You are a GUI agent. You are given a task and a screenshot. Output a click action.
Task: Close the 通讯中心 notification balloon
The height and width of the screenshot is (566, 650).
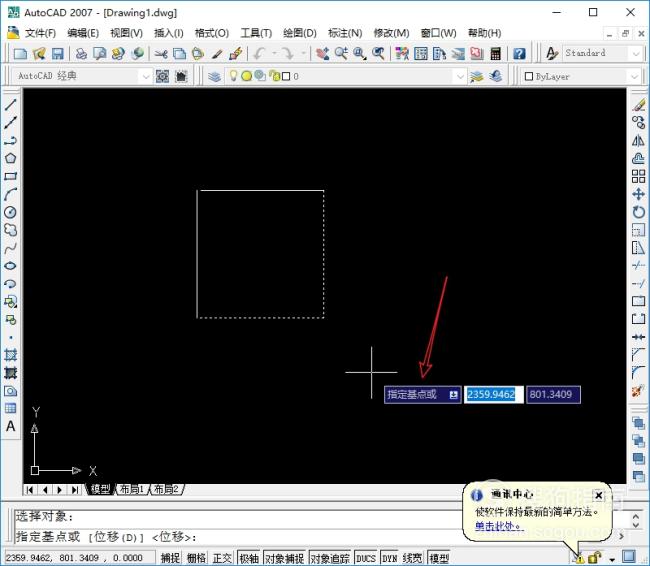[x=599, y=496]
